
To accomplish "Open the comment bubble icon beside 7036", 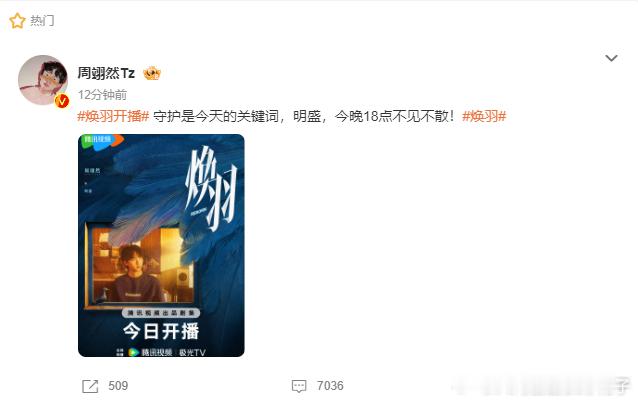I will point(299,386).
